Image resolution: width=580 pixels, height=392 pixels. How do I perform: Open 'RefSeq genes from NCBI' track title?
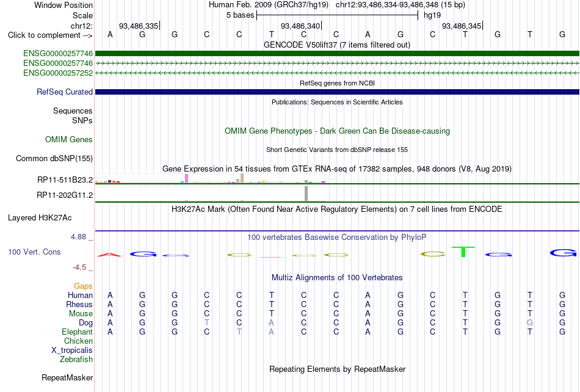(337, 83)
